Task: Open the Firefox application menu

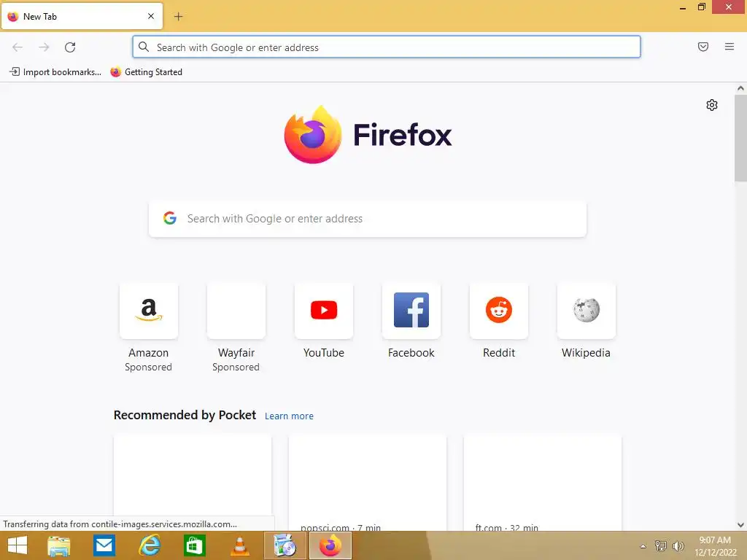Action: 729,47
